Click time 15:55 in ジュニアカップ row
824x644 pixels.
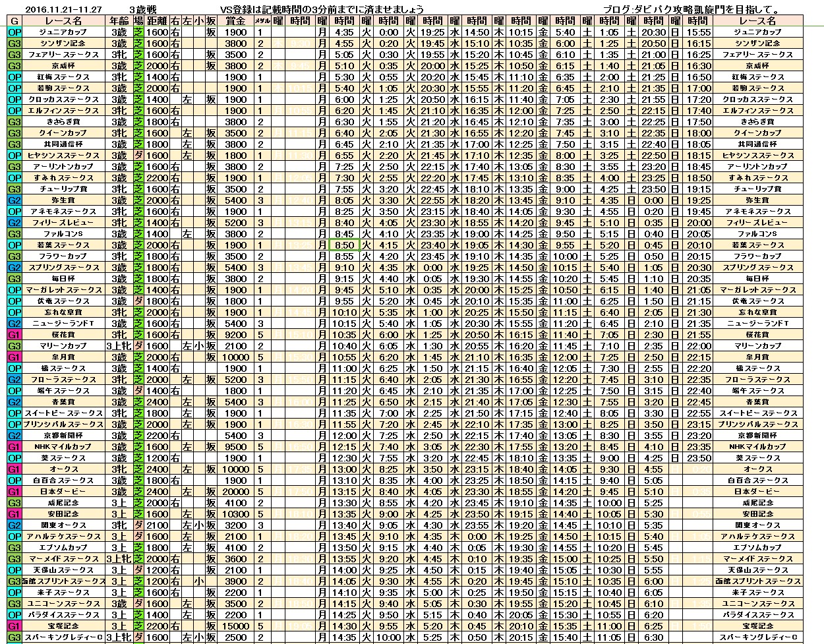[698, 32]
